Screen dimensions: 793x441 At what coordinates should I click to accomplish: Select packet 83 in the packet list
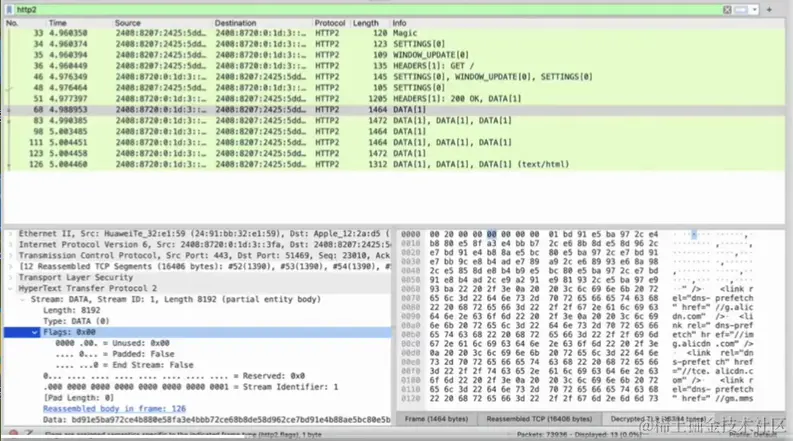pos(394,120)
